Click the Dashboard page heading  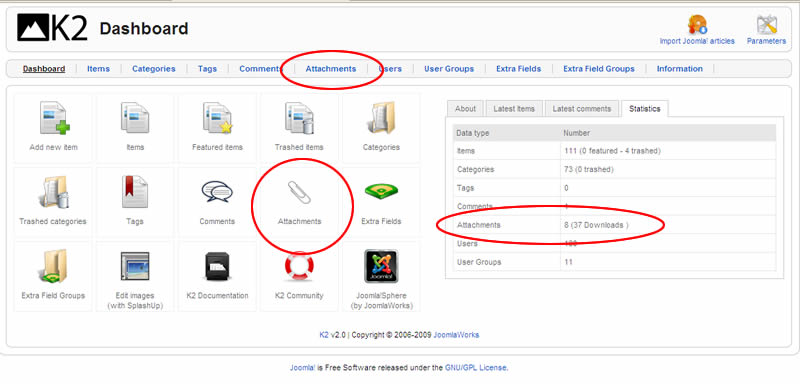pyautogui.click(x=144, y=29)
